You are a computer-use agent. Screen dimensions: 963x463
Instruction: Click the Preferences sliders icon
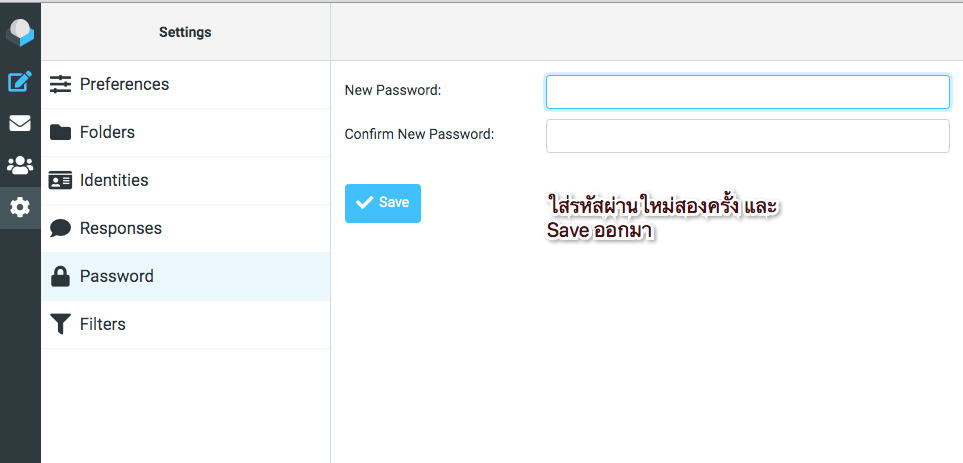(x=60, y=84)
